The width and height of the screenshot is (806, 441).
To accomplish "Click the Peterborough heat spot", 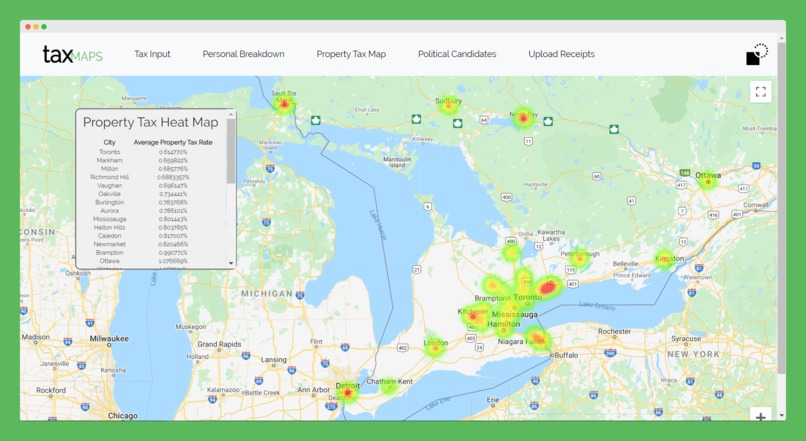I will pyautogui.click(x=580, y=259).
